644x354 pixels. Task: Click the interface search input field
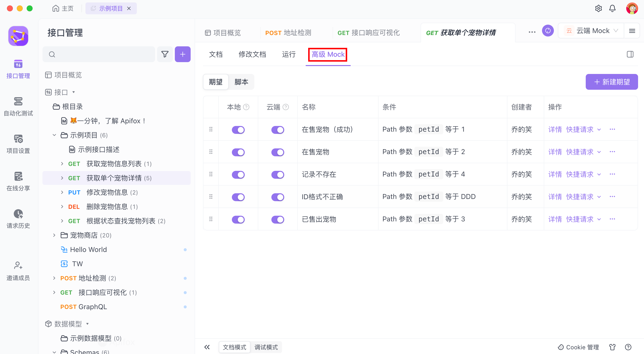(102, 54)
